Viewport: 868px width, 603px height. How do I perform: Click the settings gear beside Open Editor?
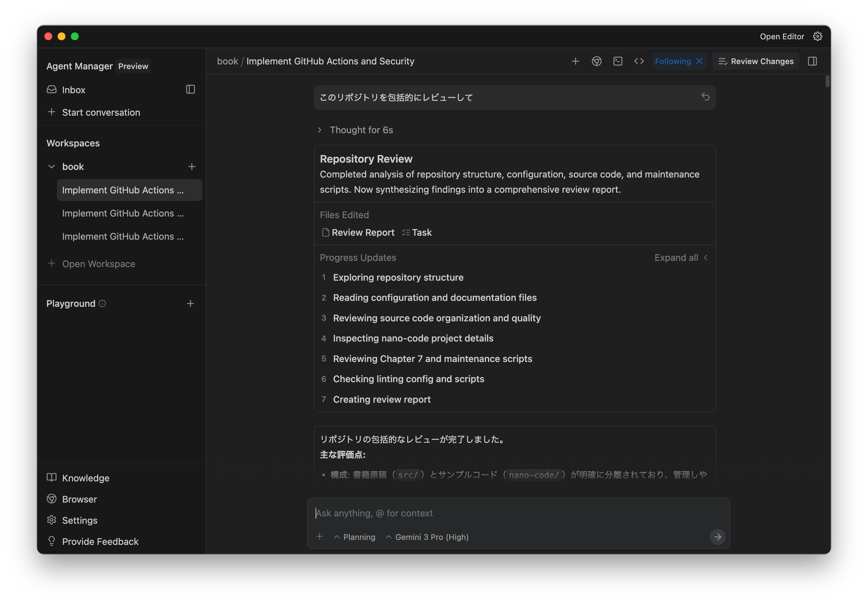(818, 36)
